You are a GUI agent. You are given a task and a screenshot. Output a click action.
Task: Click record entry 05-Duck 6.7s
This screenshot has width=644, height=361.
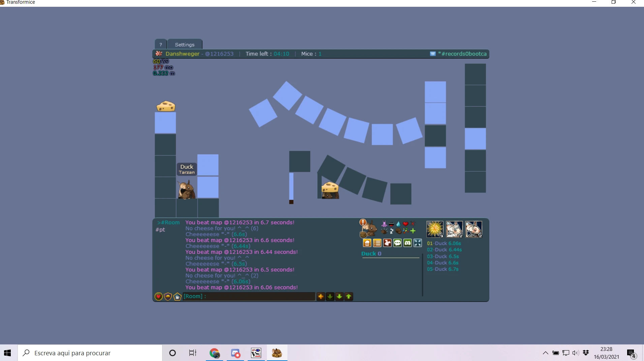coord(443,269)
